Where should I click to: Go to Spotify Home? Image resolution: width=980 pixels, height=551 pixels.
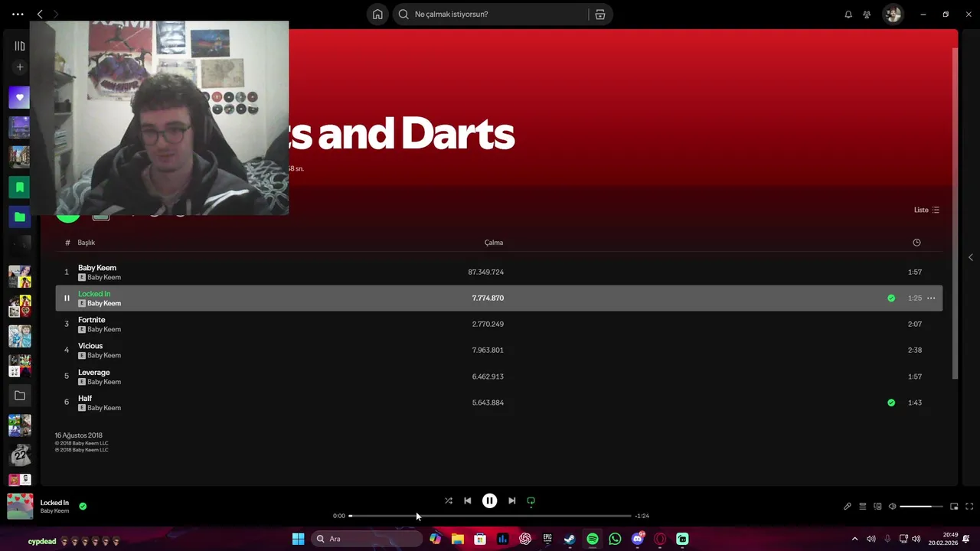(x=377, y=14)
